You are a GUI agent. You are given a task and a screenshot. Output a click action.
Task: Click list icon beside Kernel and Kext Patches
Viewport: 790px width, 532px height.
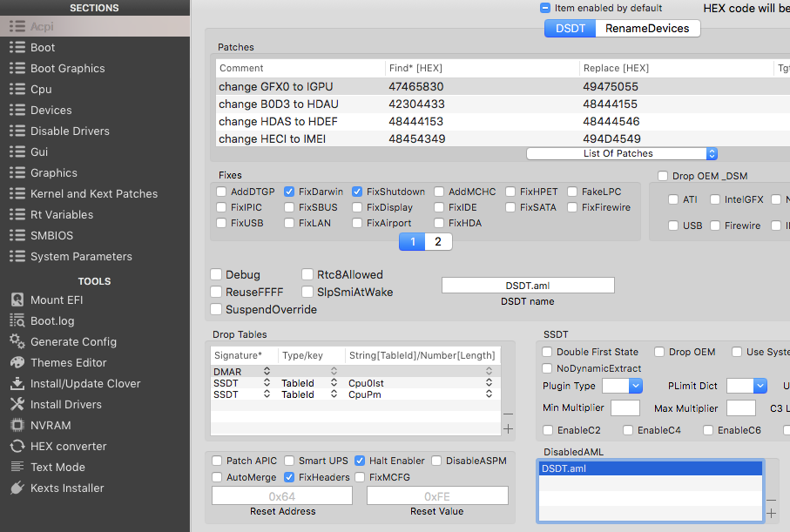pyautogui.click(x=17, y=193)
